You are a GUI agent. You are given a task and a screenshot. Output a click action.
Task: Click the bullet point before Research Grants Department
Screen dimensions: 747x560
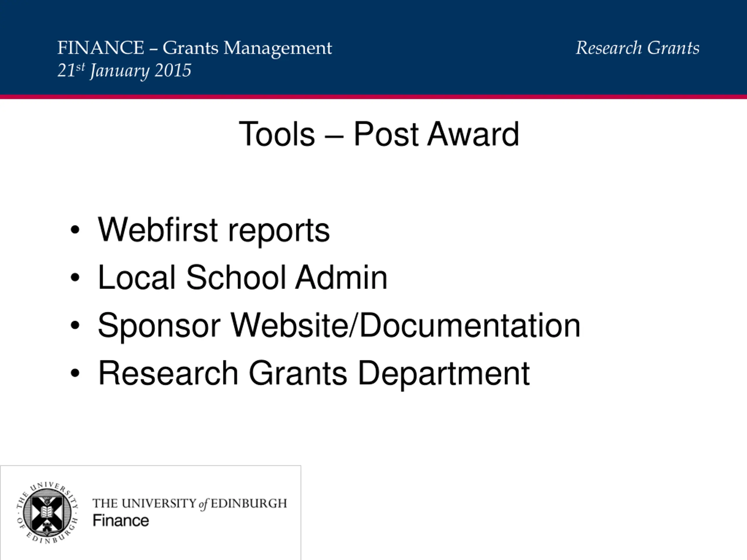75,373
